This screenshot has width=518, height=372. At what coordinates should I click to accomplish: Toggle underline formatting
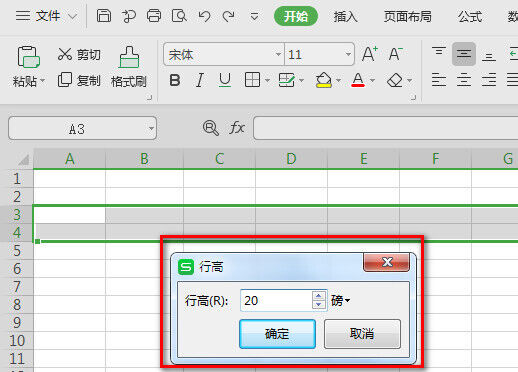click(225, 80)
